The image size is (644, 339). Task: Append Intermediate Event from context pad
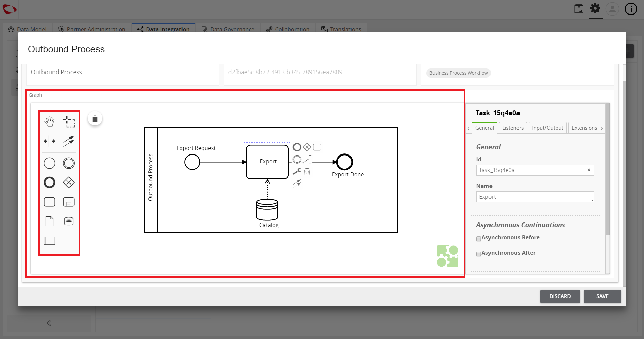297,159
